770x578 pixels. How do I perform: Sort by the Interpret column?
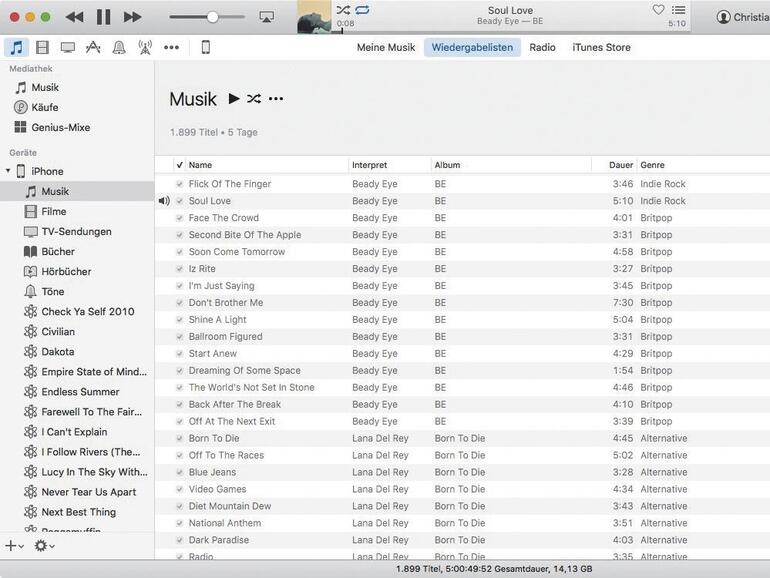tap(389, 165)
